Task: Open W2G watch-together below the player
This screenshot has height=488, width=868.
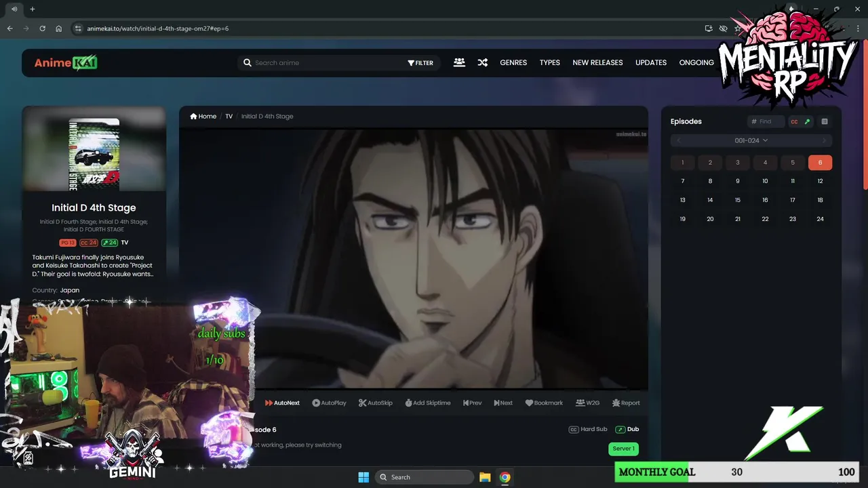Action: [588, 403]
